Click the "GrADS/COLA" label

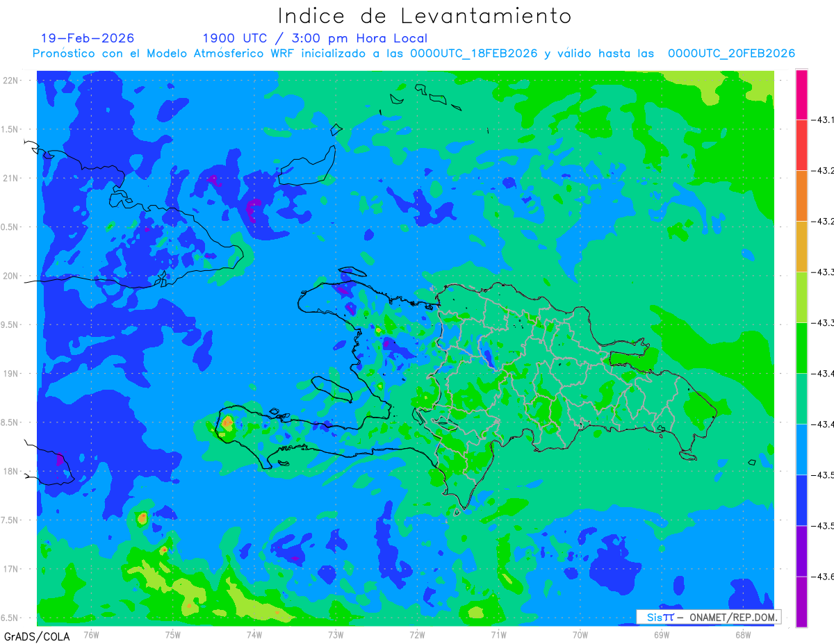point(37,636)
